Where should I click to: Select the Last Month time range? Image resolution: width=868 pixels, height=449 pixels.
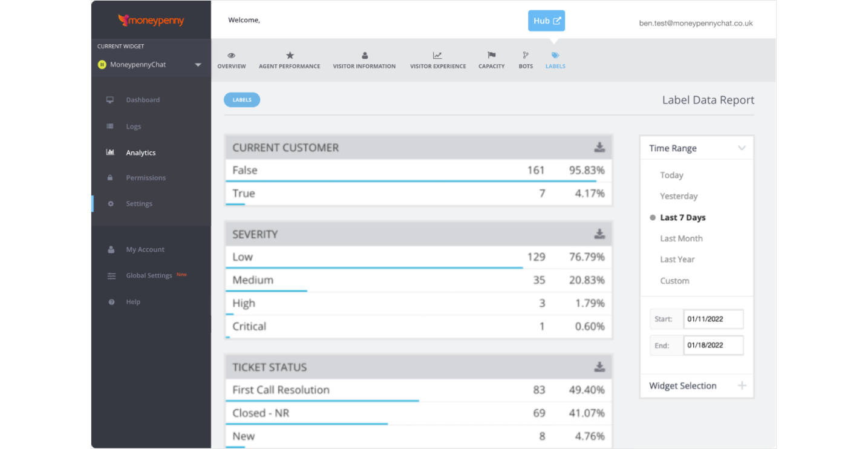681,238
